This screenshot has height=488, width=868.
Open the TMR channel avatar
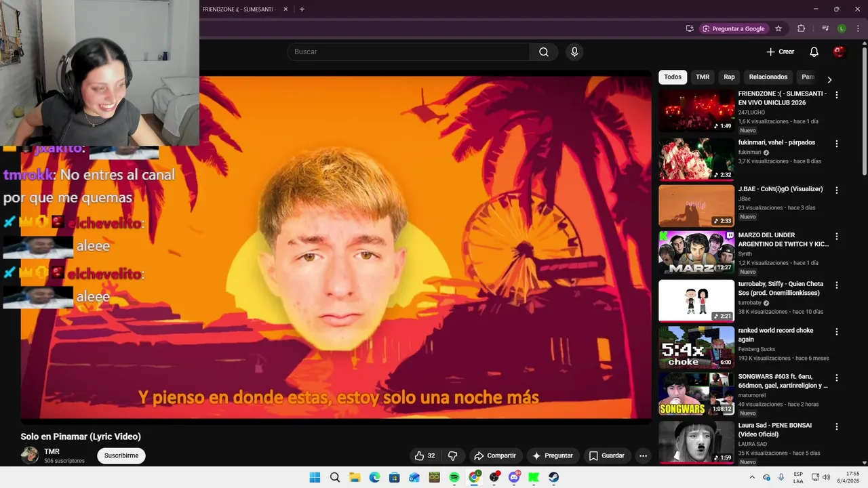click(30, 455)
